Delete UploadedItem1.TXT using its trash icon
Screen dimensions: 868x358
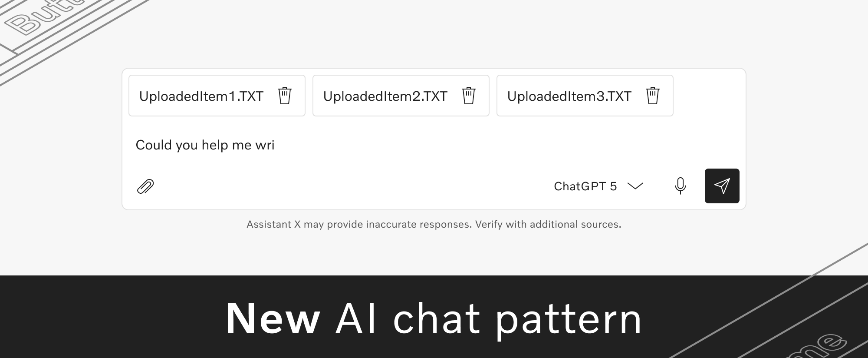[x=285, y=96]
